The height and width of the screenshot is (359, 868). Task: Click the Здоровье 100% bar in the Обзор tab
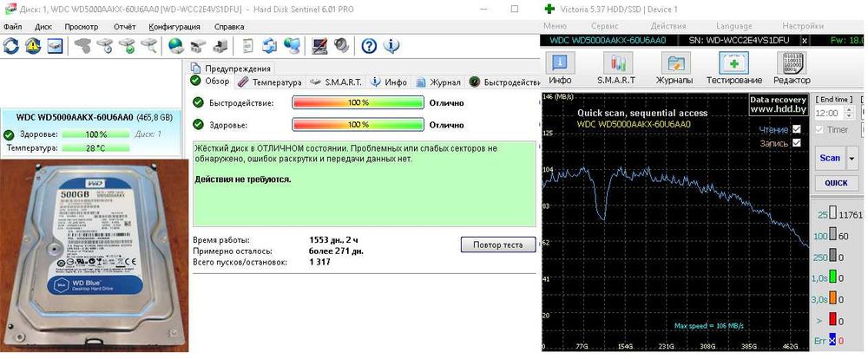point(358,125)
